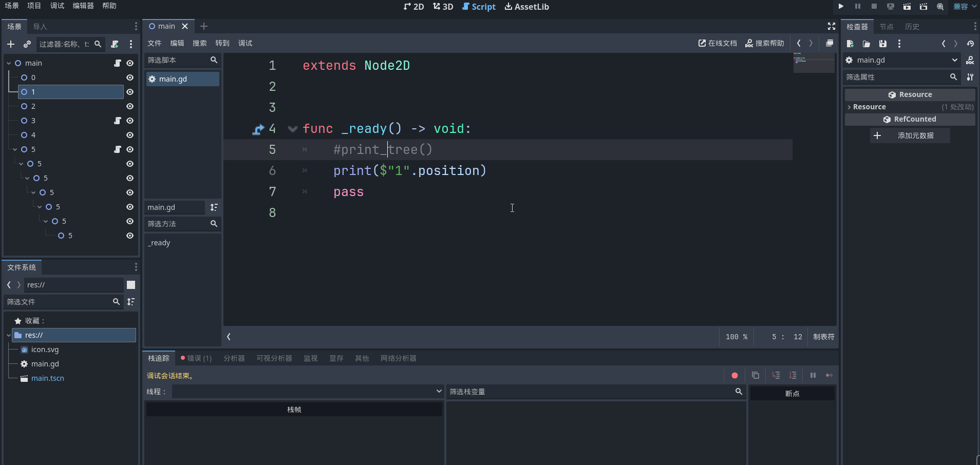This screenshot has width=980, height=465.
Task: Toggle distraction-free mode in script editor
Action: 831,26
